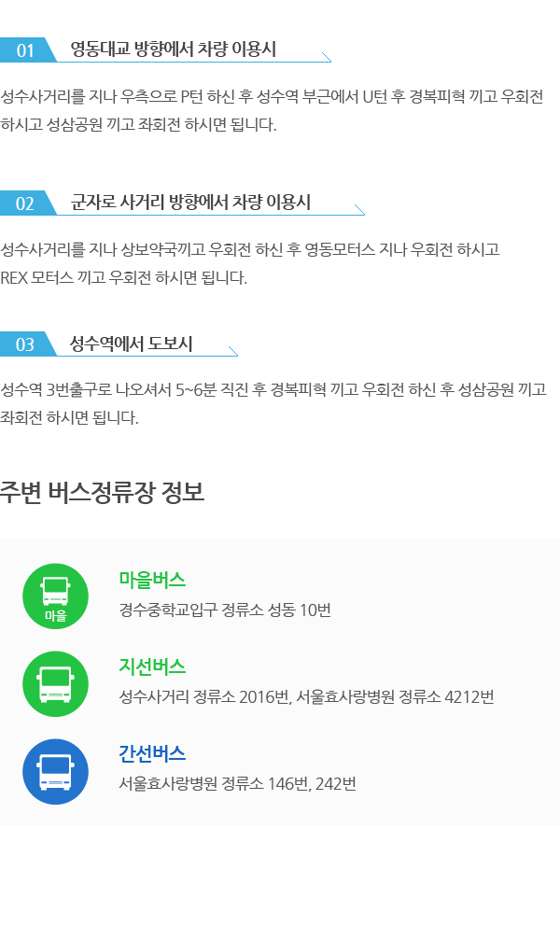
Task: Click the blue 간선버스 trunk bus icon
Action: point(55,771)
